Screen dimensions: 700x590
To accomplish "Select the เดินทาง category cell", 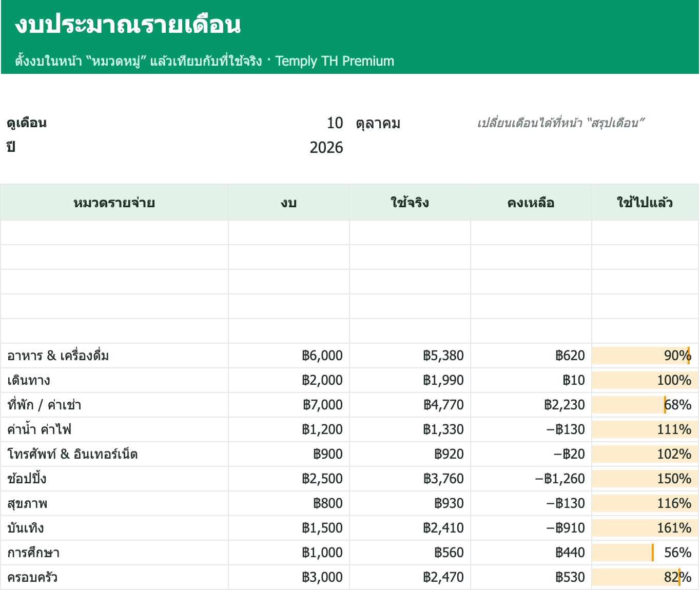I will 114,380.
